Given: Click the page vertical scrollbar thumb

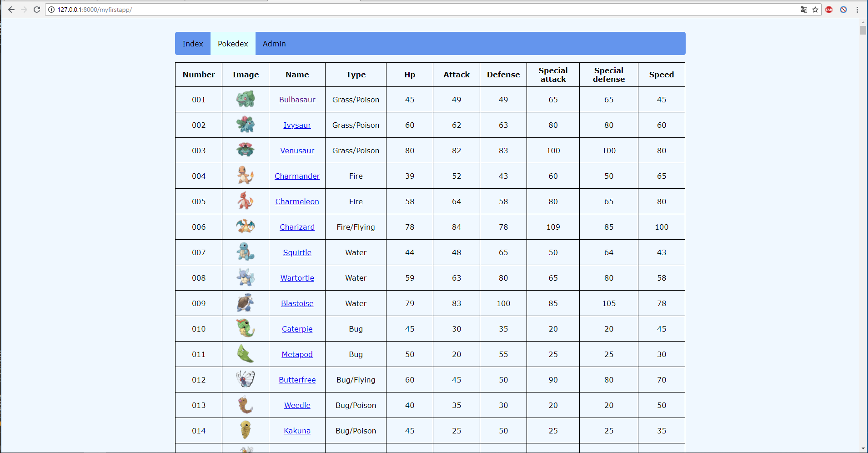Looking at the screenshot, I should tap(863, 30).
